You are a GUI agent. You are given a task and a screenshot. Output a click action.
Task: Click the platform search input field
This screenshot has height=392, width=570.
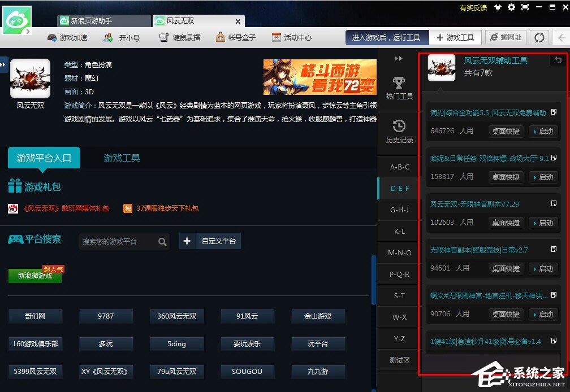click(119, 242)
